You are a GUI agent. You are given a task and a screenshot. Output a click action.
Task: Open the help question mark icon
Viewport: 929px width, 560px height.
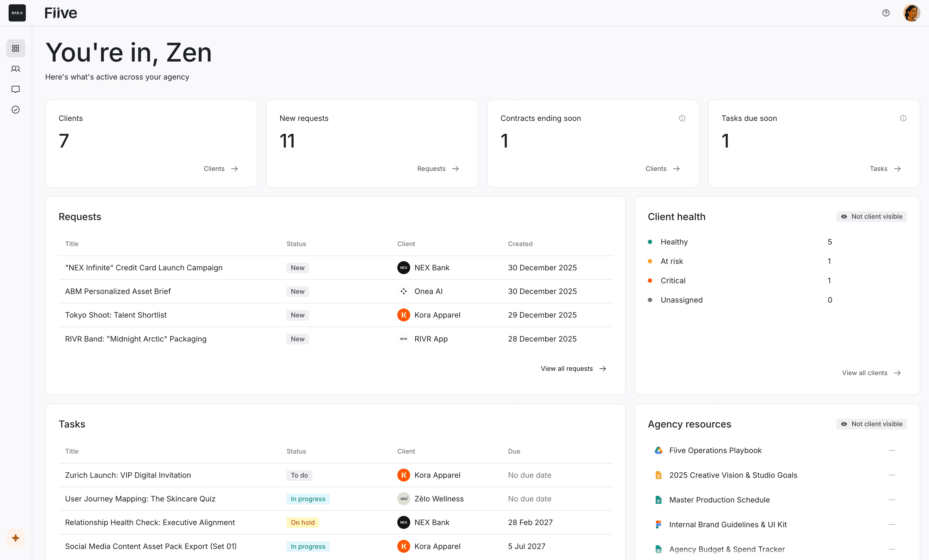click(886, 13)
